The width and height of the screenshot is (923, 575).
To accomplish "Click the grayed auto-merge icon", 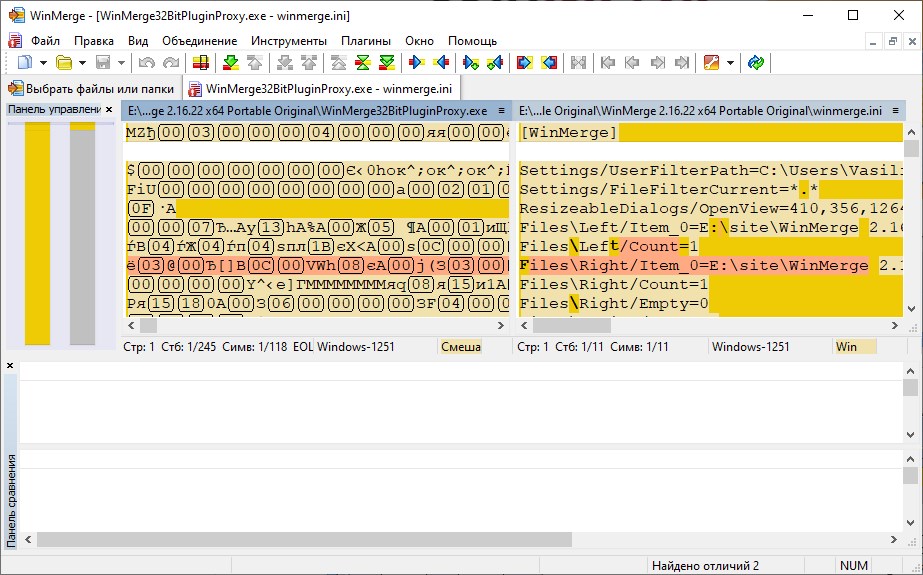I will pyautogui.click(x=579, y=62).
